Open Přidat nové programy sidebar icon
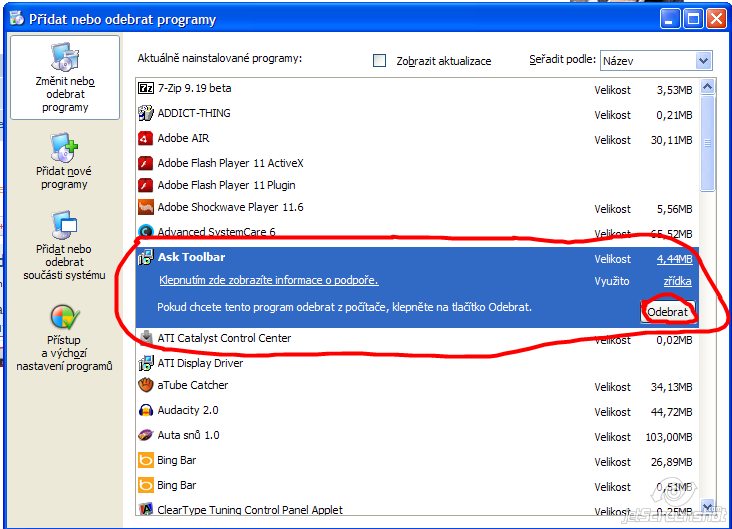This screenshot has width=732, height=529. pos(64,147)
